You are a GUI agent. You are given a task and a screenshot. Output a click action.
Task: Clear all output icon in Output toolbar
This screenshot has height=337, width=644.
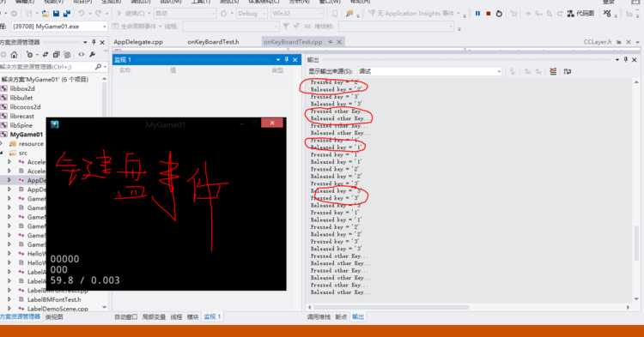553,71
